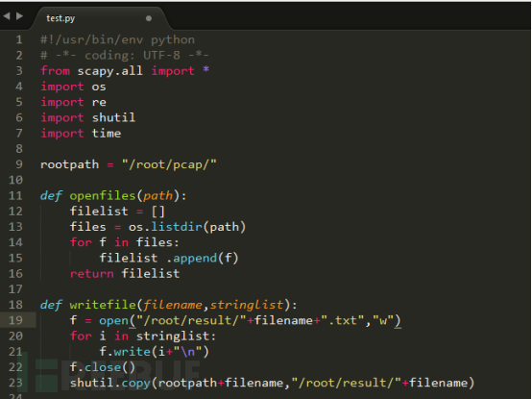
Task: Click the 'stringlist' parameter on line 18
Action: 247,305
